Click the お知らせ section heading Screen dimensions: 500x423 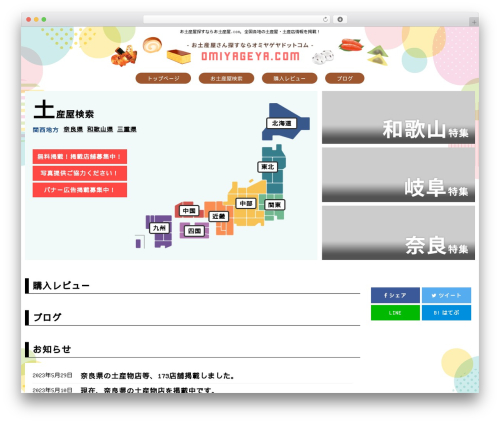pos(52,349)
